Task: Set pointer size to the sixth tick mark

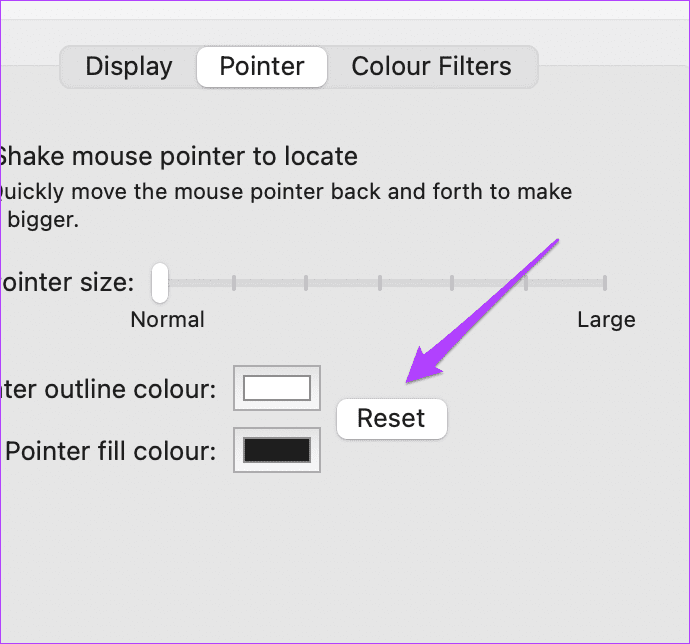Action: click(527, 284)
